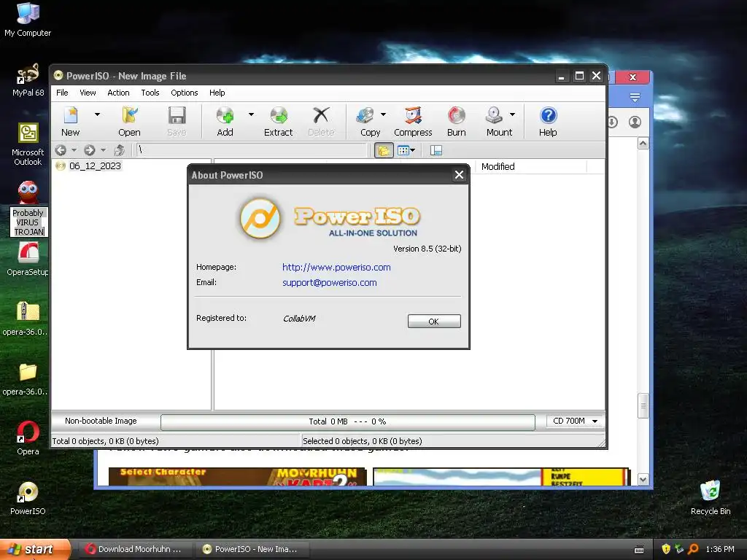The height and width of the screenshot is (560, 747).
Task: Toggle the folders tree view button
Action: pos(384,150)
